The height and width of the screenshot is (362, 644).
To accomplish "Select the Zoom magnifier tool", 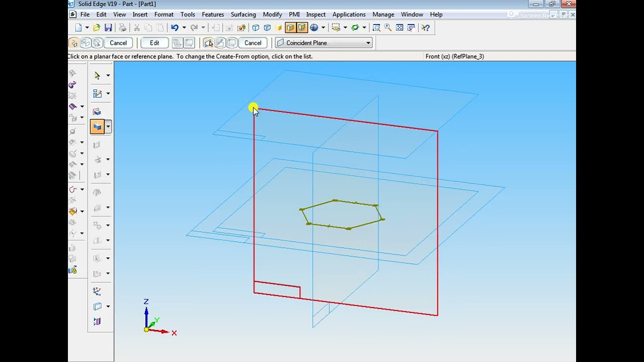I will [388, 28].
